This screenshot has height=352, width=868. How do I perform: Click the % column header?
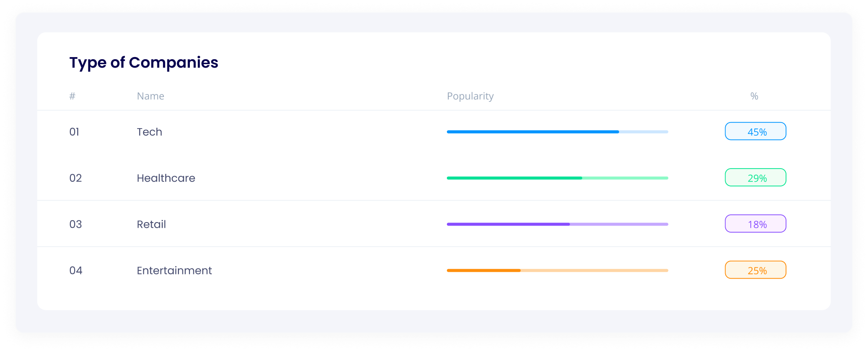click(754, 96)
